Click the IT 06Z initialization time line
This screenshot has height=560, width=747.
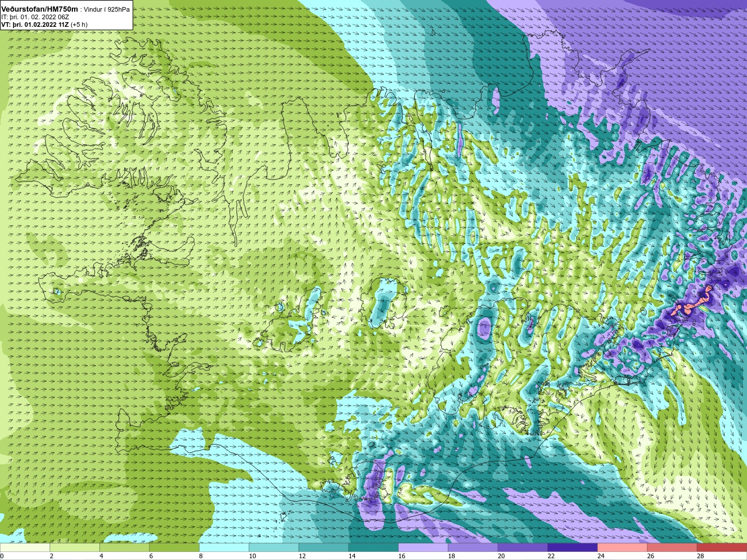point(35,17)
